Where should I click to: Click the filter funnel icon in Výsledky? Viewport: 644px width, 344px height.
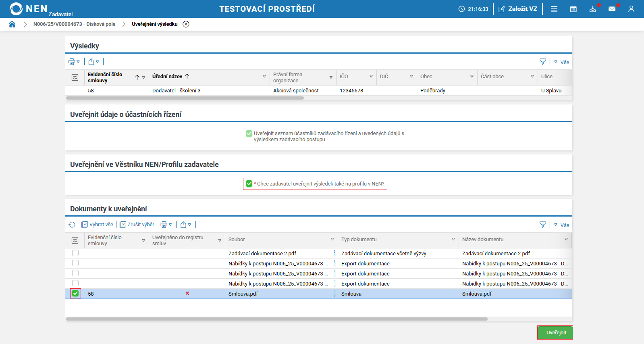542,62
